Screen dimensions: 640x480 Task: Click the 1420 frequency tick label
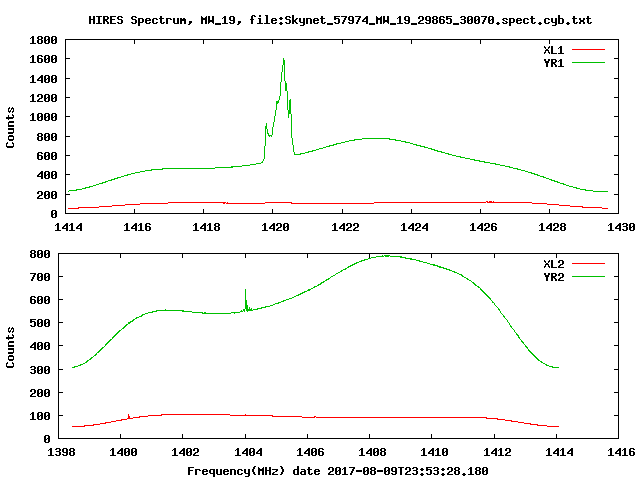click(275, 227)
